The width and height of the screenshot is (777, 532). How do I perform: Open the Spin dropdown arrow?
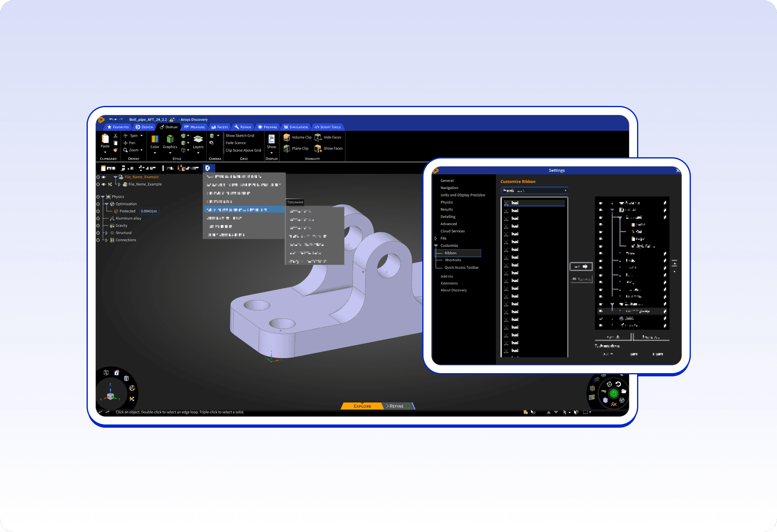[x=142, y=136]
